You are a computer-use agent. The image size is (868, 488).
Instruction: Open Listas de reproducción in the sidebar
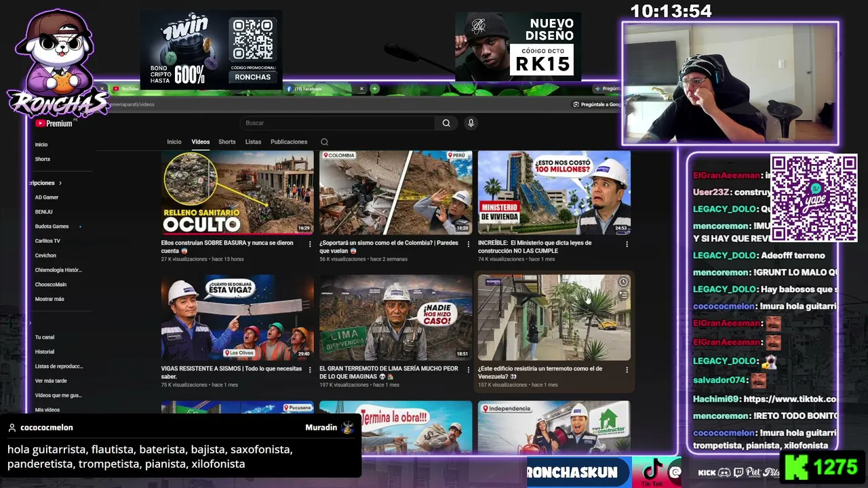59,366
